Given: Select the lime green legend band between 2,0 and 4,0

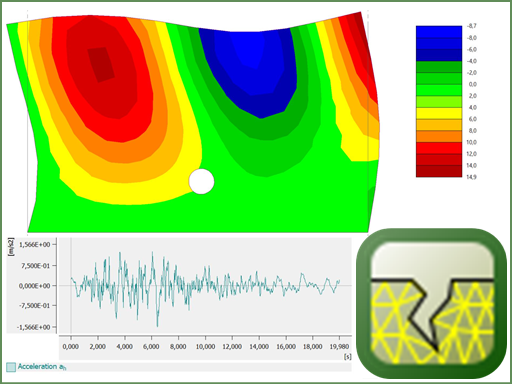Looking at the screenshot, I should click(439, 101).
